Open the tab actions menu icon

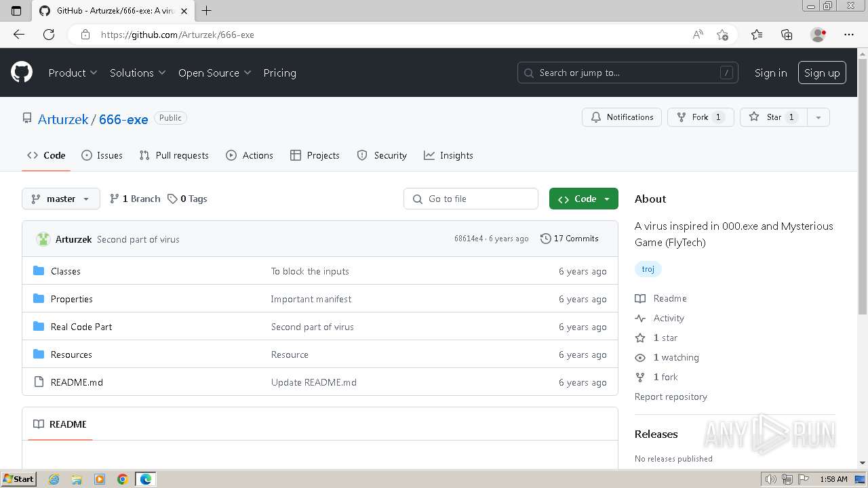(16, 10)
